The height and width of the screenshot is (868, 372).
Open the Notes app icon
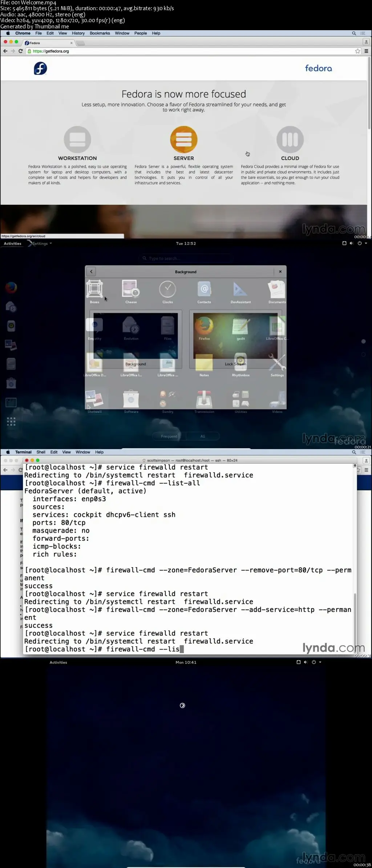pyautogui.click(x=204, y=363)
